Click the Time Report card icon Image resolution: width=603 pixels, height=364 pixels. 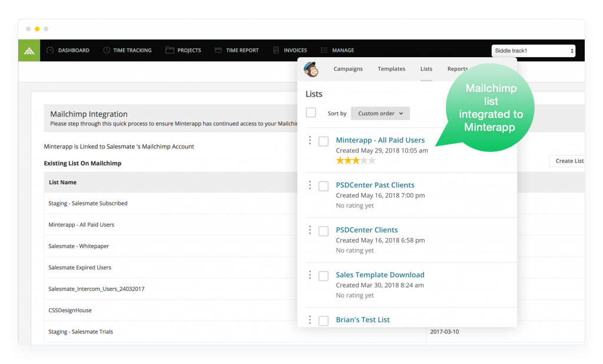(218, 50)
